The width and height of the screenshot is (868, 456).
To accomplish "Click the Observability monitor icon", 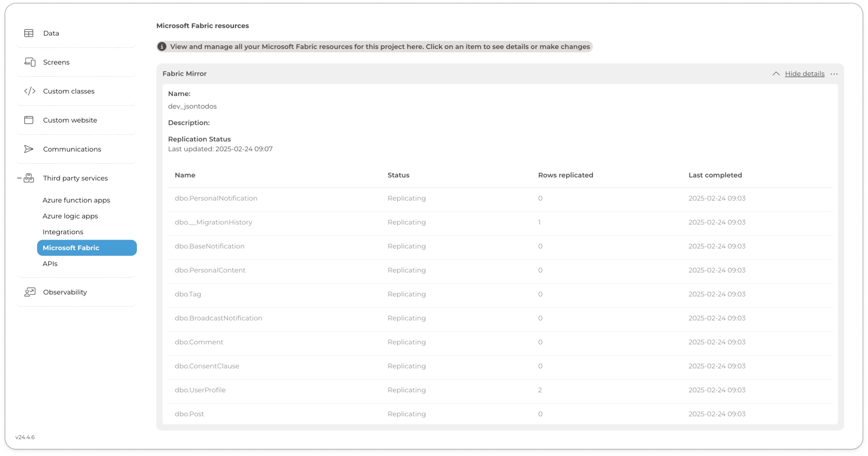I will point(30,292).
